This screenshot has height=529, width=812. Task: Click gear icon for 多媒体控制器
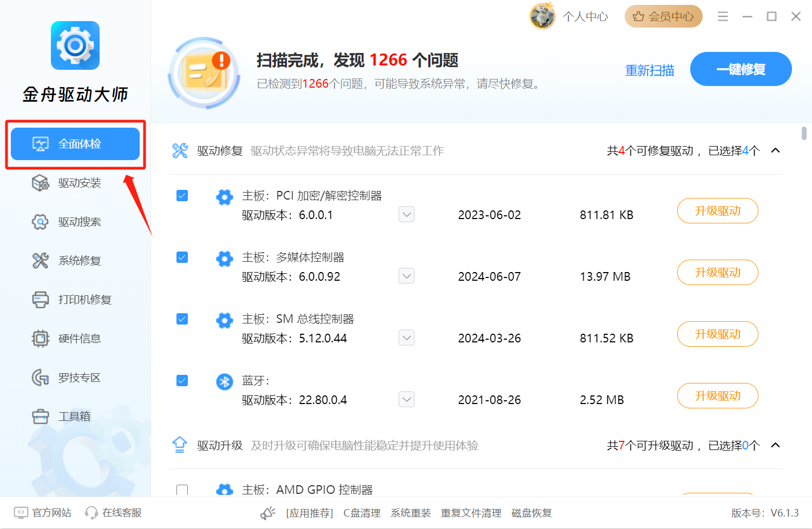point(225,259)
